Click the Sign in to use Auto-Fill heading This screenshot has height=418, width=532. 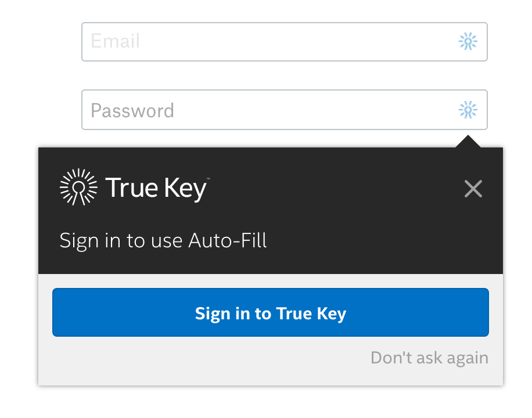click(163, 242)
